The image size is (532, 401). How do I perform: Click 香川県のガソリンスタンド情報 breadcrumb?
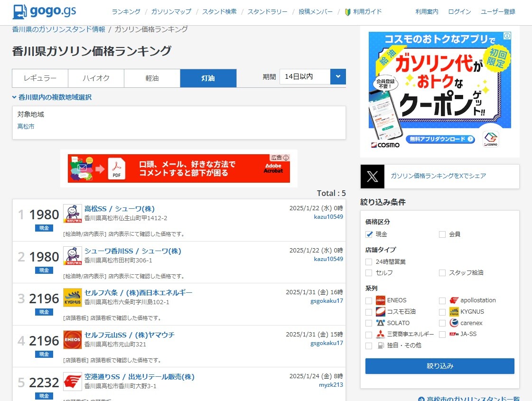click(x=59, y=29)
